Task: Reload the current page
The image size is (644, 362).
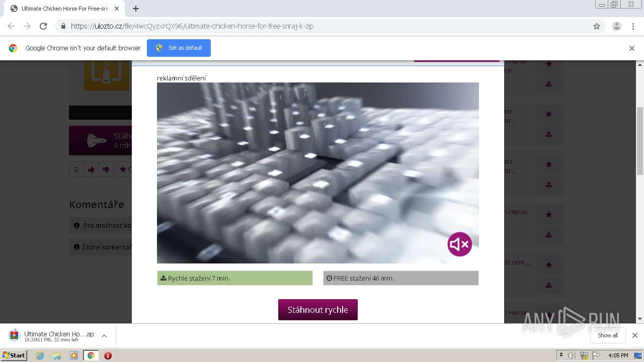Action: (x=43, y=26)
